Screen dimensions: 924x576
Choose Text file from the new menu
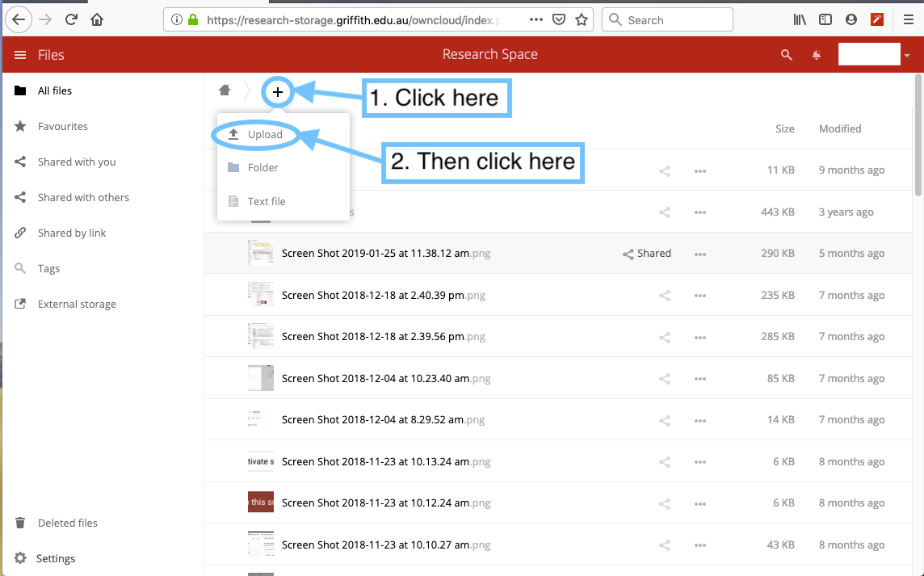click(x=266, y=201)
